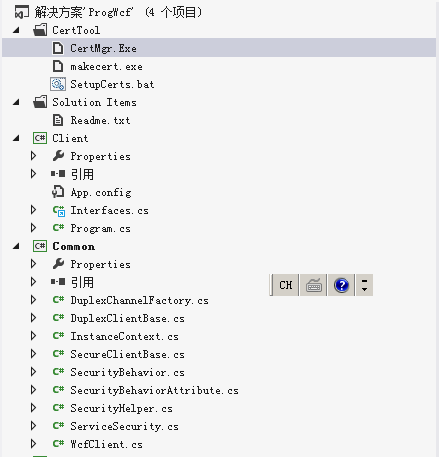This screenshot has width=439, height=457.
Task: Click the keyboard icon on language bar
Action: 314,285
